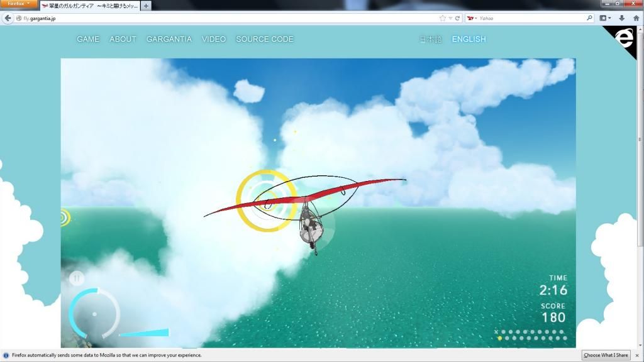Open the GARGANTIA navigation menu item

169,39
